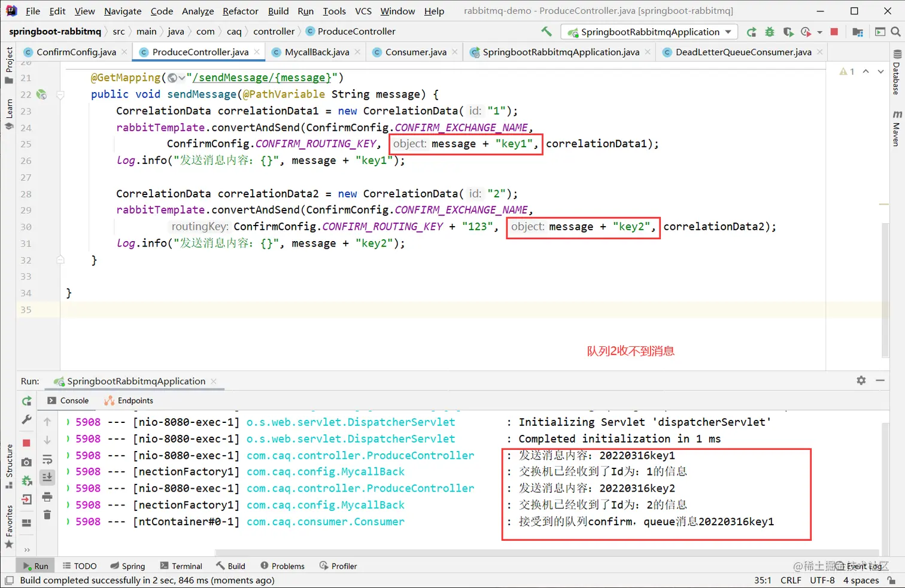Switch to the MycallBack.java tab

click(x=317, y=52)
